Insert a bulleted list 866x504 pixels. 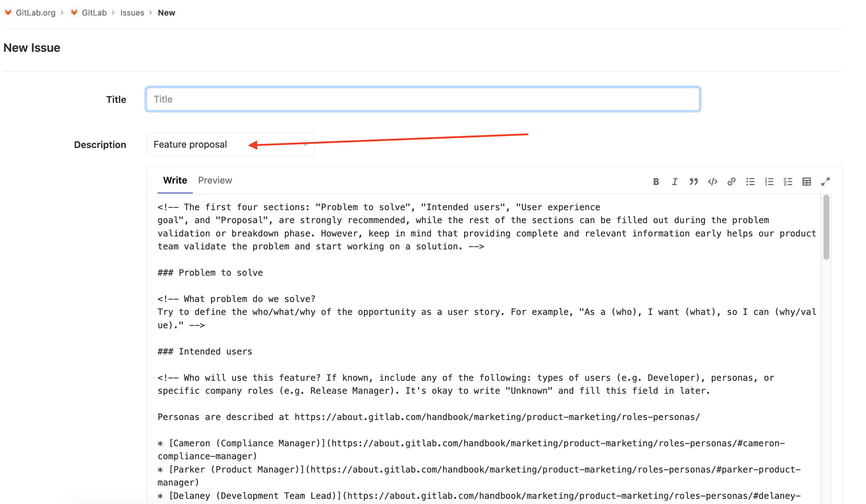[750, 182]
